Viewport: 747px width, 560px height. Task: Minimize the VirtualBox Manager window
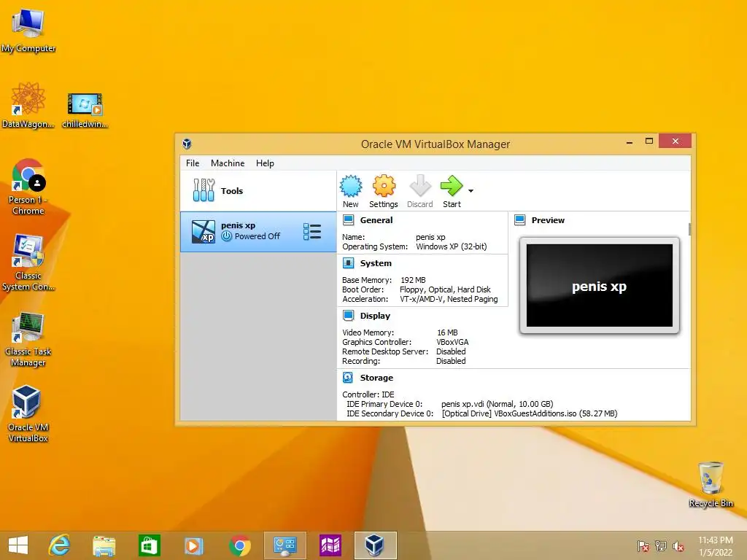click(630, 141)
